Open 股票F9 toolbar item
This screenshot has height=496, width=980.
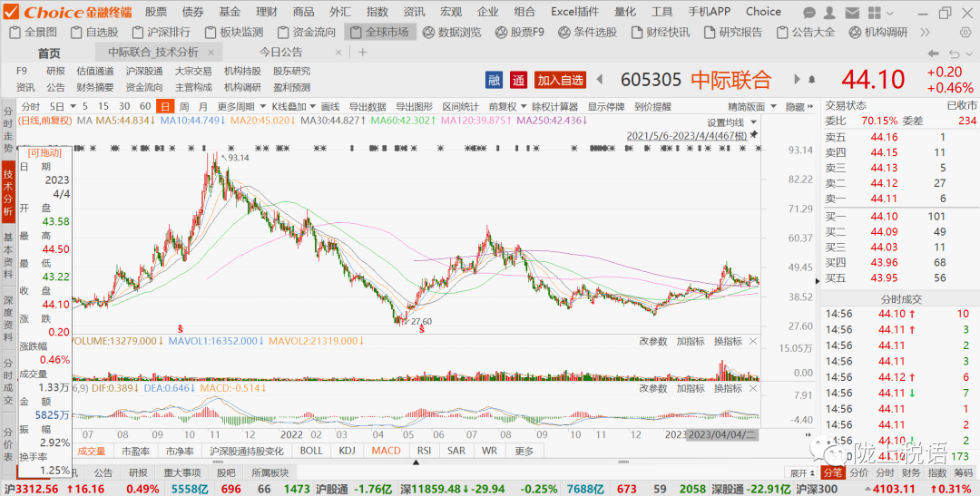coord(520,33)
